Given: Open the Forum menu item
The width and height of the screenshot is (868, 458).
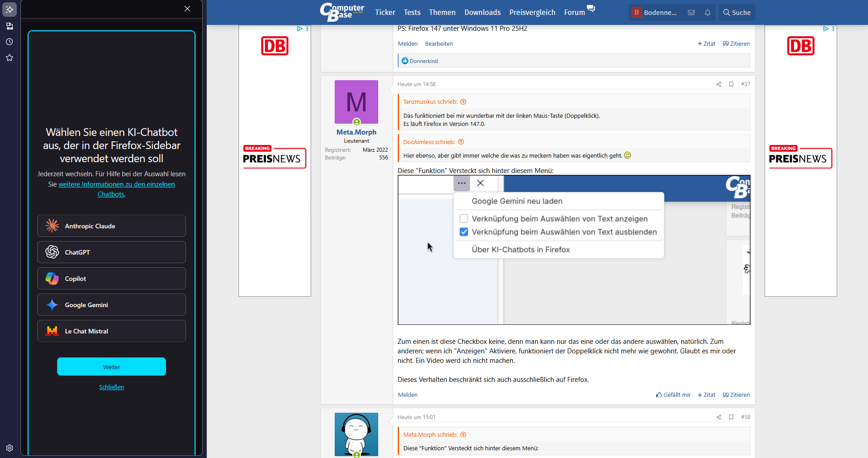Looking at the screenshot, I should coord(575,12).
